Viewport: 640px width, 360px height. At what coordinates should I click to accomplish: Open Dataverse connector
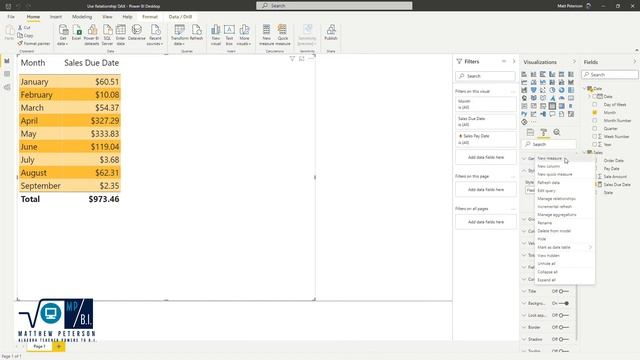[137, 33]
